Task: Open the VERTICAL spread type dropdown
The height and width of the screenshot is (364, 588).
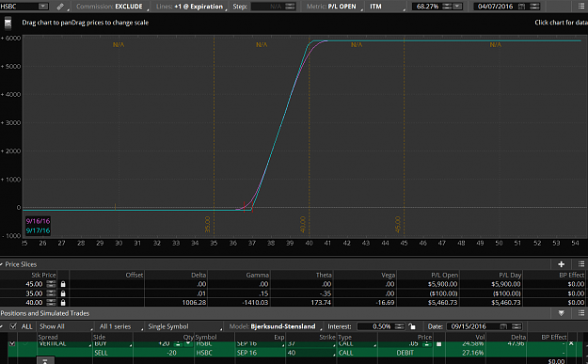Action: click(65, 343)
